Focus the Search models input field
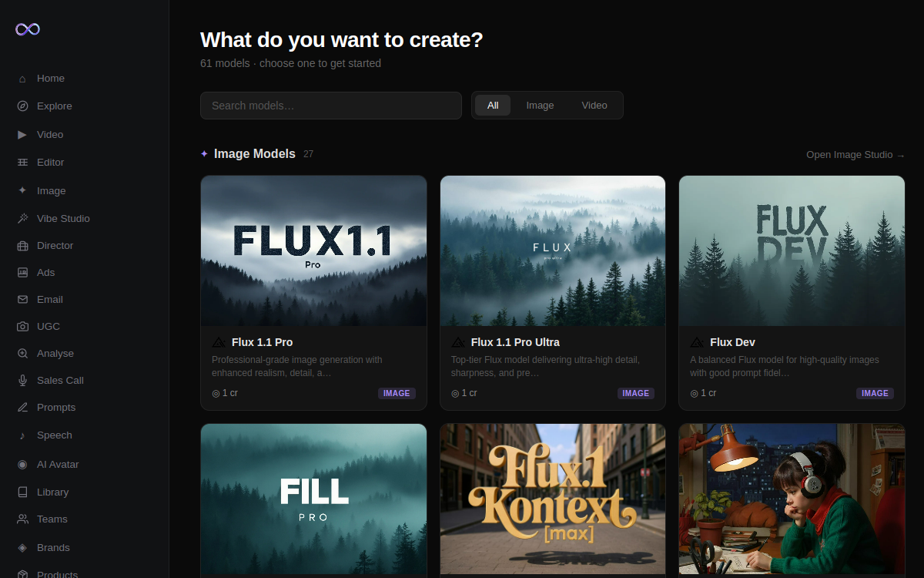Viewport: 924px width, 578px height. [x=331, y=106]
